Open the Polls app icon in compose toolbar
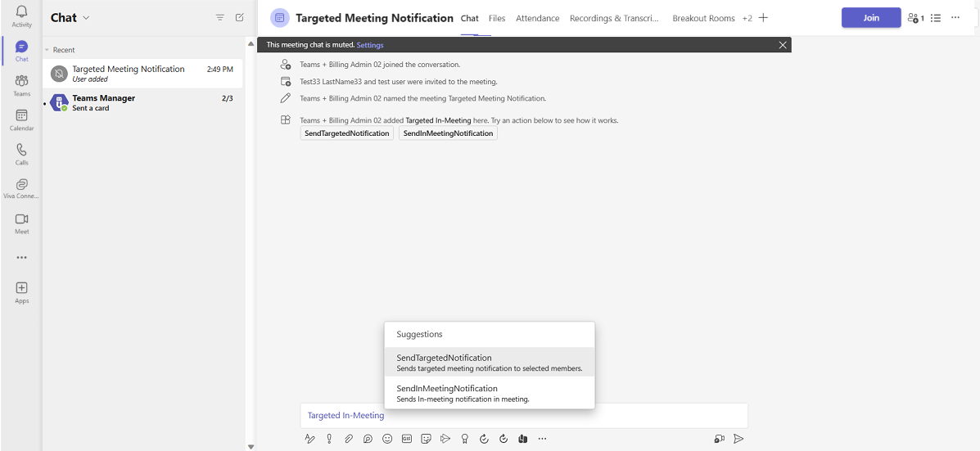Screen dimensions: 980x451 522,439
